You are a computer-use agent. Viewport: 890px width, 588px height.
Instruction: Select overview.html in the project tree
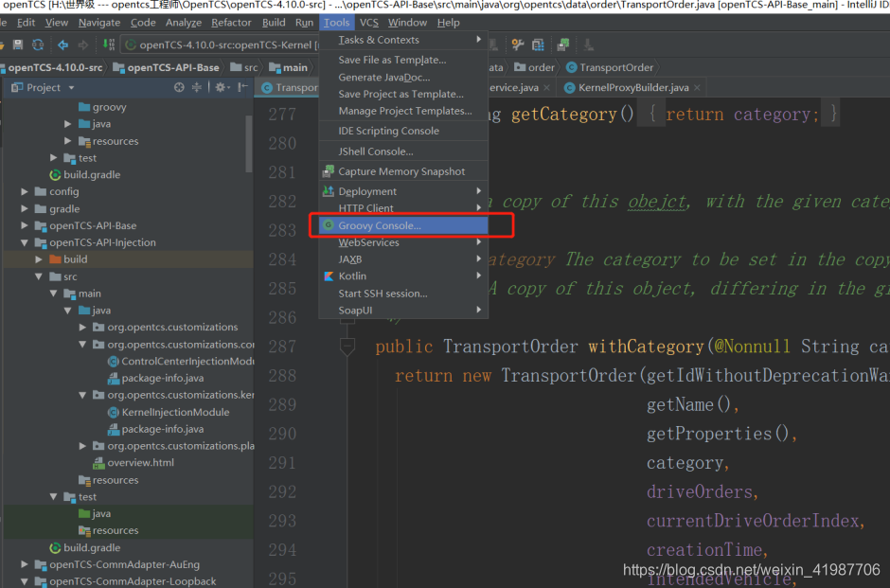tap(133, 463)
